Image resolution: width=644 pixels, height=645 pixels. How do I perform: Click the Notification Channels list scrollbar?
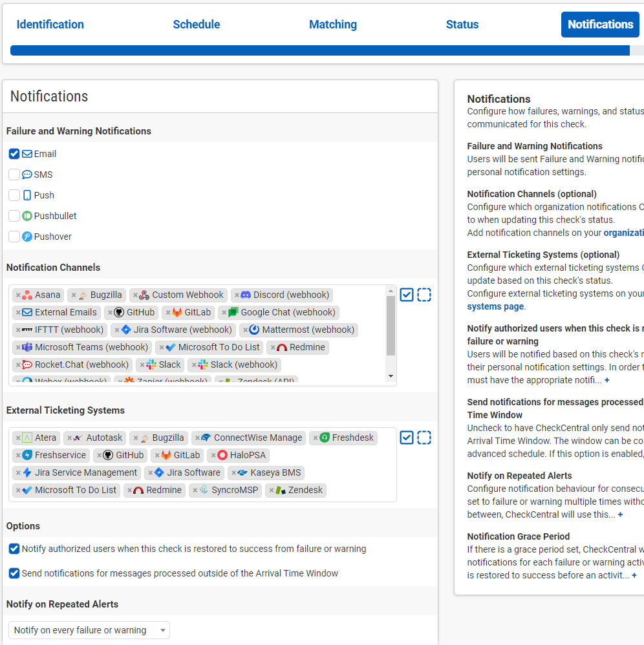click(391, 326)
